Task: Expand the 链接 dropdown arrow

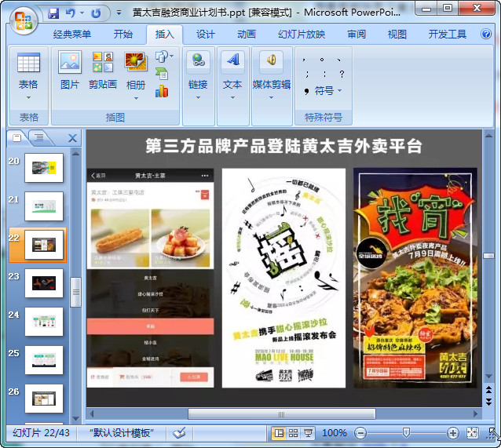Action: (x=198, y=98)
